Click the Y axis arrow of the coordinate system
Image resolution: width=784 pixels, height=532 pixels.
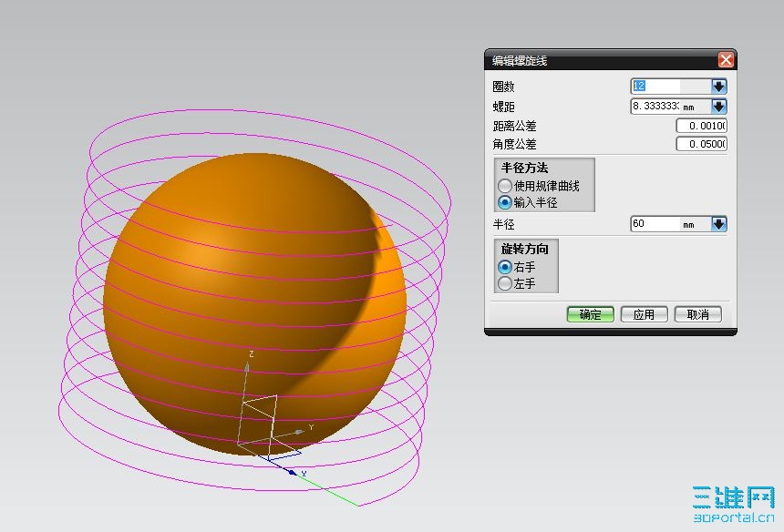click(300, 431)
